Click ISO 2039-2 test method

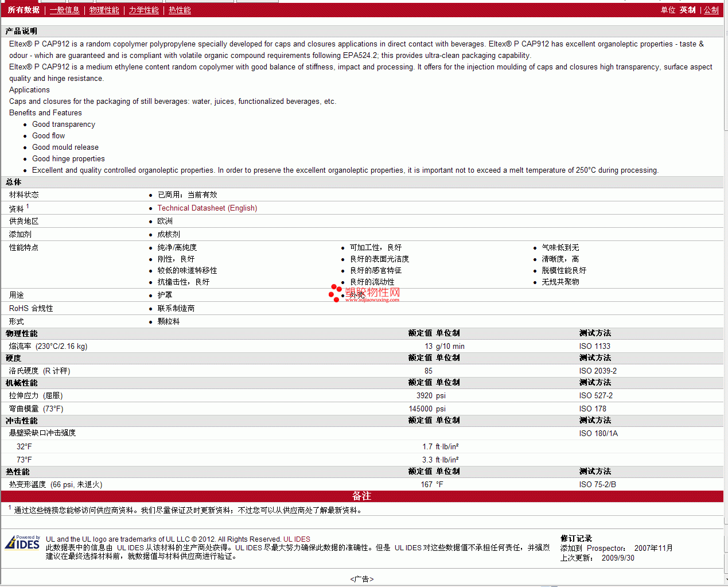click(x=598, y=371)
